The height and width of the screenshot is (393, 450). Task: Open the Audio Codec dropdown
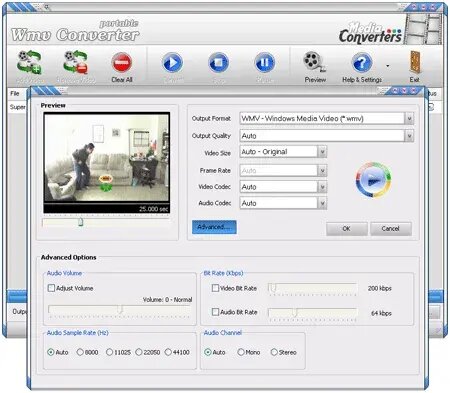(322, 203)
